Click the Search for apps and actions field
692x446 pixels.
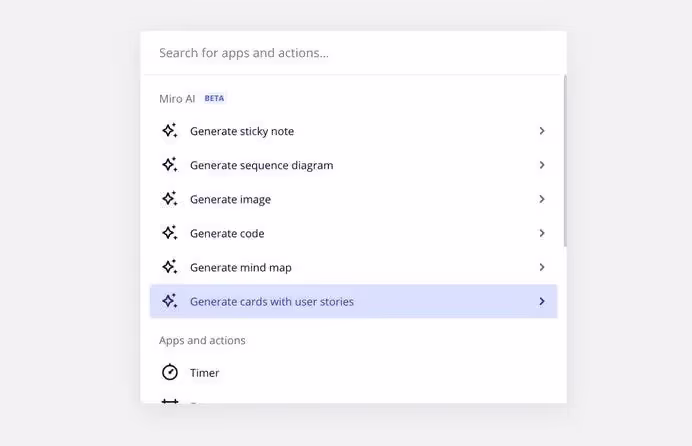tap(350, 53)
